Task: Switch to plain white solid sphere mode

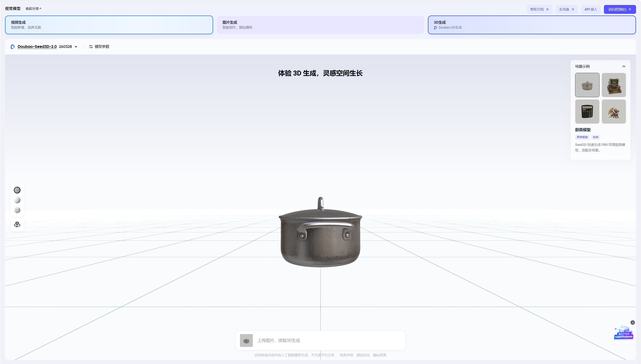Action: [17, 200]
